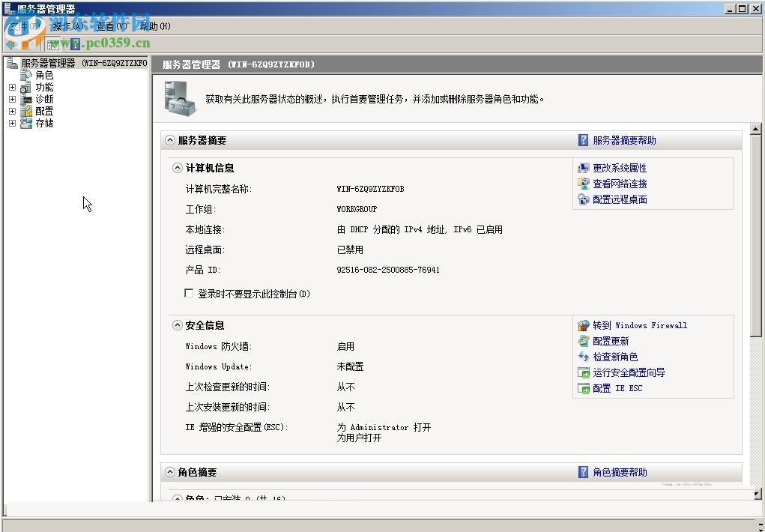Click the 查看网络连接 network connections icon
This screenshot has width=765, height=532.
click(x=584, y=184)
